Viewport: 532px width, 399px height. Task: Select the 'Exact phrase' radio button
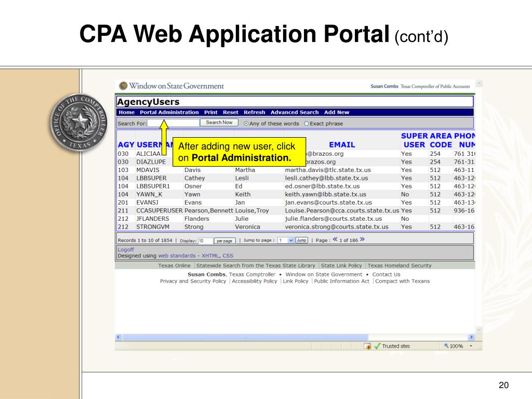click(307, 124)
